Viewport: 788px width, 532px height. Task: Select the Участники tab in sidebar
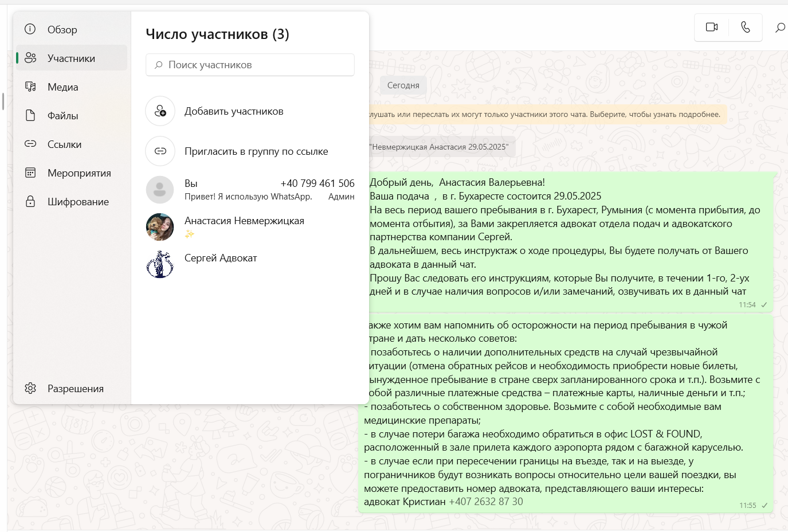coord(72,58)
